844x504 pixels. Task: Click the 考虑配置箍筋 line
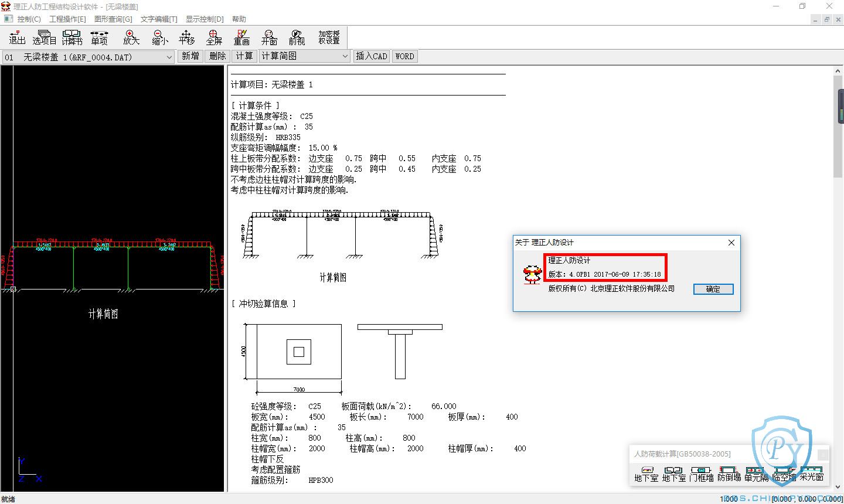click(x=275, y=469)
